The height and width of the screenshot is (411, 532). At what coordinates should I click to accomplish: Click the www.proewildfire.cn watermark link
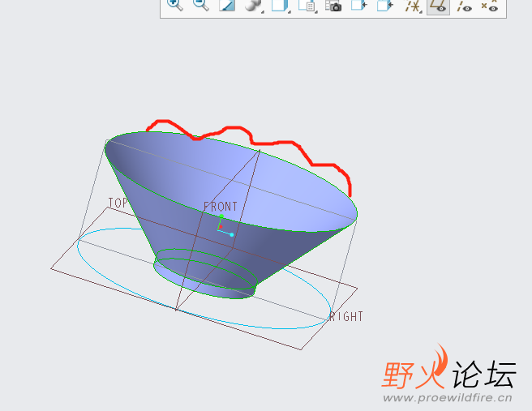coord(448,397)
